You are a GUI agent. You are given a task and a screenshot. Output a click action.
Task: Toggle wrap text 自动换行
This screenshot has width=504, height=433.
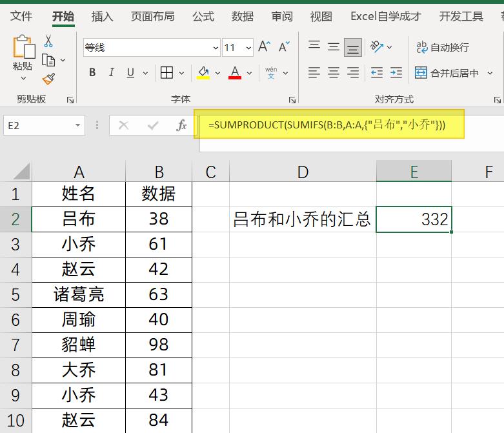[443, 47]
